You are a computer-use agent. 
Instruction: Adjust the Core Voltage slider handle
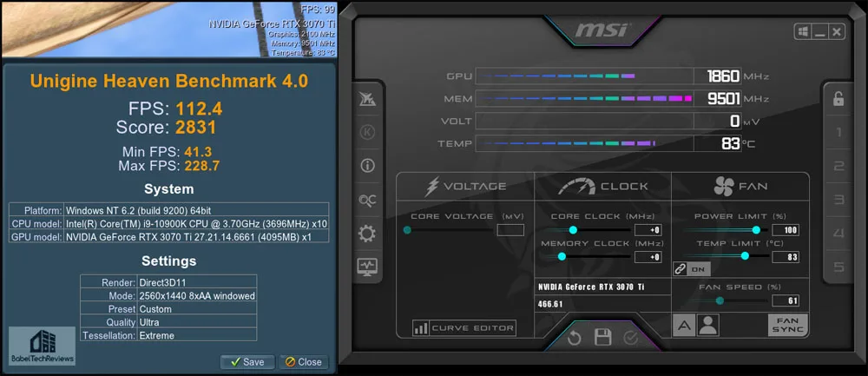coord(407,230)
